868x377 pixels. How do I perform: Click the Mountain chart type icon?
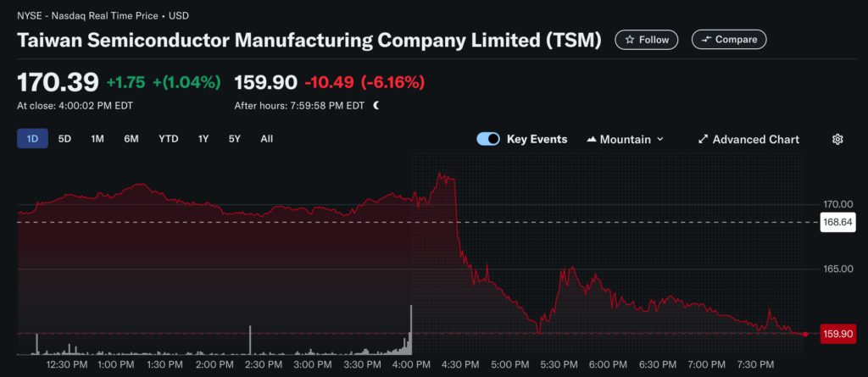tap(592, 139)
